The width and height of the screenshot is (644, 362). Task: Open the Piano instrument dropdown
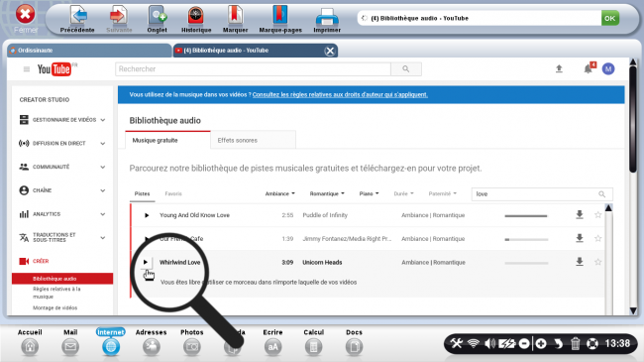click(x=369, y=193)
